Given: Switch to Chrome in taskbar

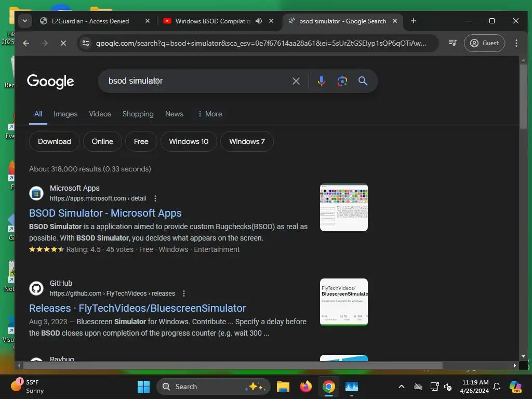Looking at the screenshot, I should click(x=329, y=387).
